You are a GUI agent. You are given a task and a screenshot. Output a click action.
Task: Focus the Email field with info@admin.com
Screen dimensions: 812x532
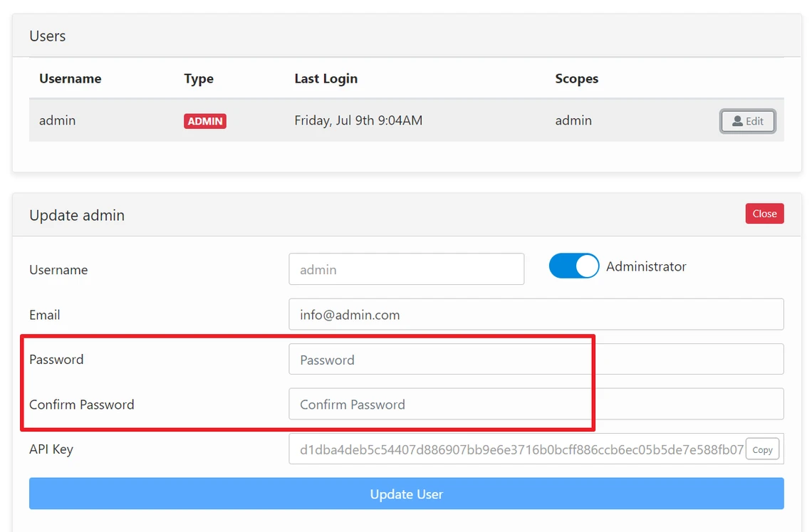[536, 315]
